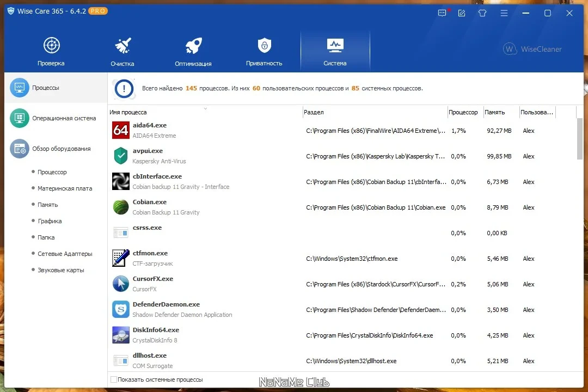
Task: Click the Wise Care 365 shield logo
Action: pyautogui.click(x=11, y=11)
